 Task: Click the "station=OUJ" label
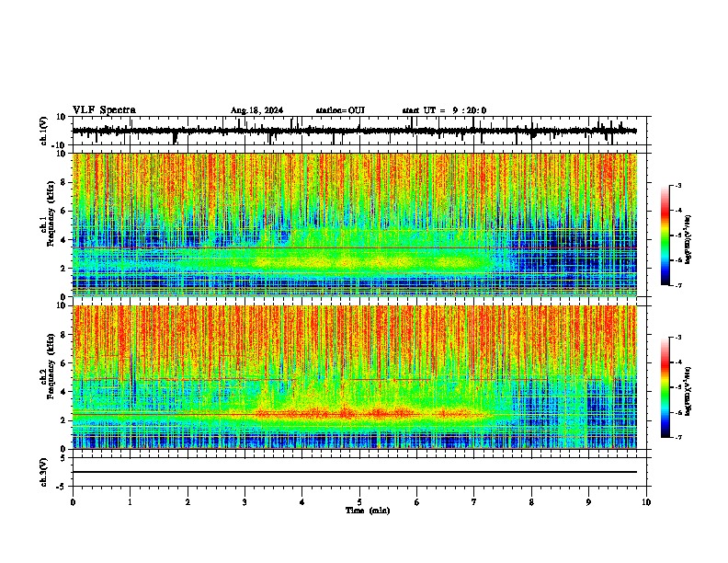(x=340, y=110)
